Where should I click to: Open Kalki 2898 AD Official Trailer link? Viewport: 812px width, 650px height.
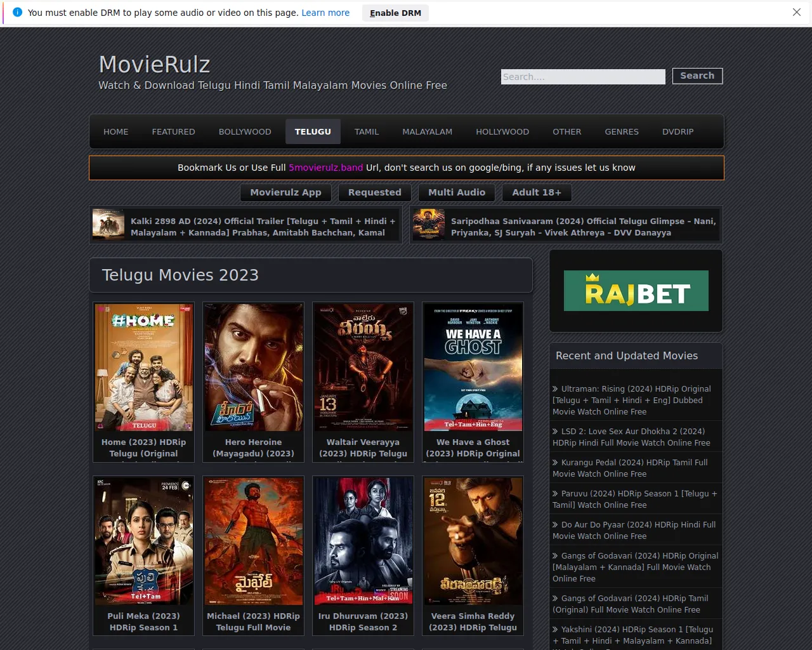pyautogui.click(x=263, y=227)
